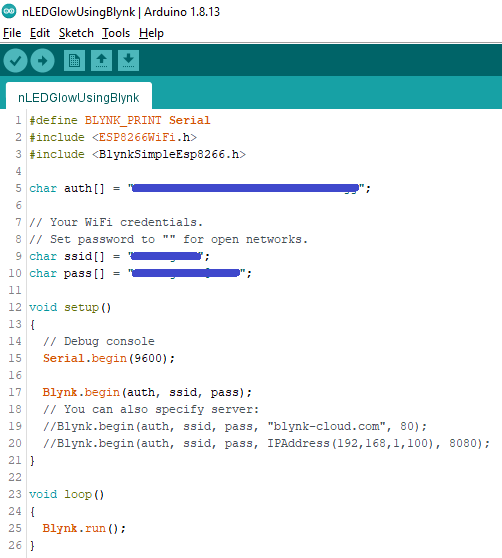502x558 pixels.
Task: Click 'Blynk.begin(auth, ssid, pass);' on line 17
Action: (147, 393)
